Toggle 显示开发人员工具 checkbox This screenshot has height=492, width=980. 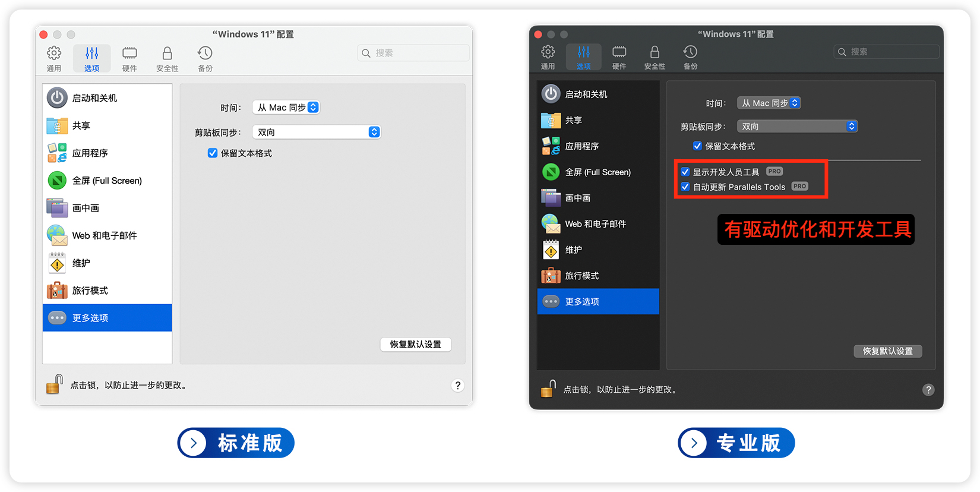685,172
